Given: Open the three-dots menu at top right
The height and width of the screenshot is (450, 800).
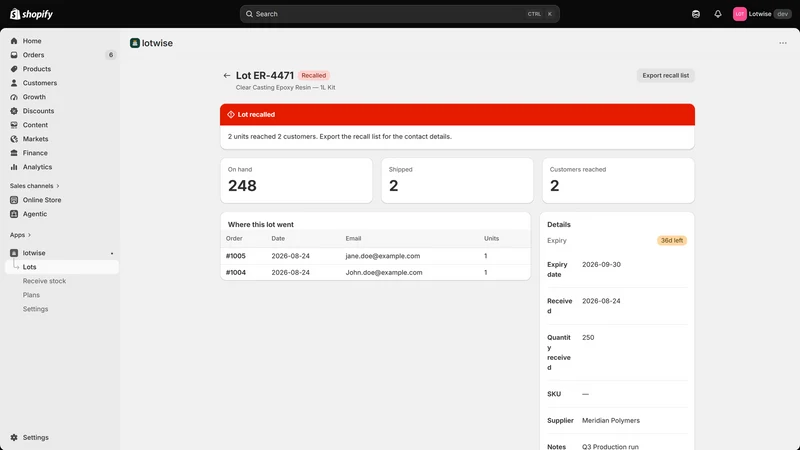Looking at the screenshot, I should (783, 43).
